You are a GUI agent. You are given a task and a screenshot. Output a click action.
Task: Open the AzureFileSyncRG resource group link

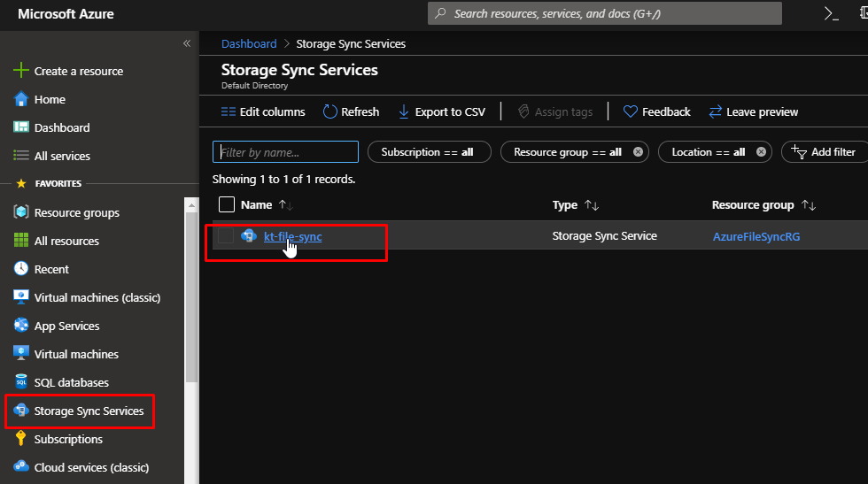tap(756, 237)
